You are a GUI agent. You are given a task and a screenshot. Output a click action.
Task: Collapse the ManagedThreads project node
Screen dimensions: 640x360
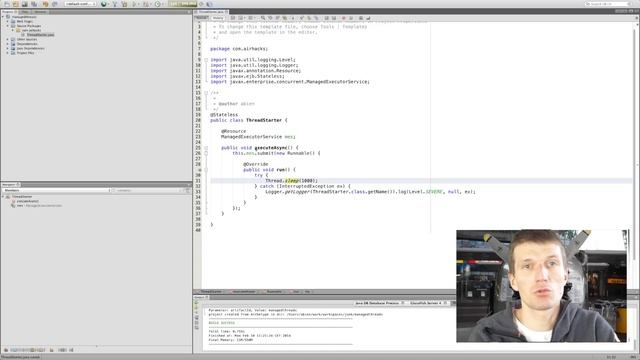tap(3, 17)
